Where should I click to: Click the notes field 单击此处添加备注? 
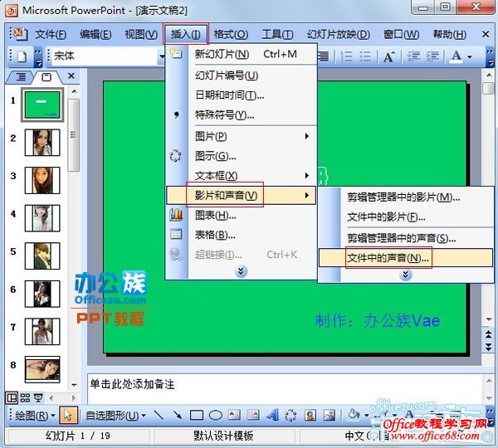click(x=284, y=388)
